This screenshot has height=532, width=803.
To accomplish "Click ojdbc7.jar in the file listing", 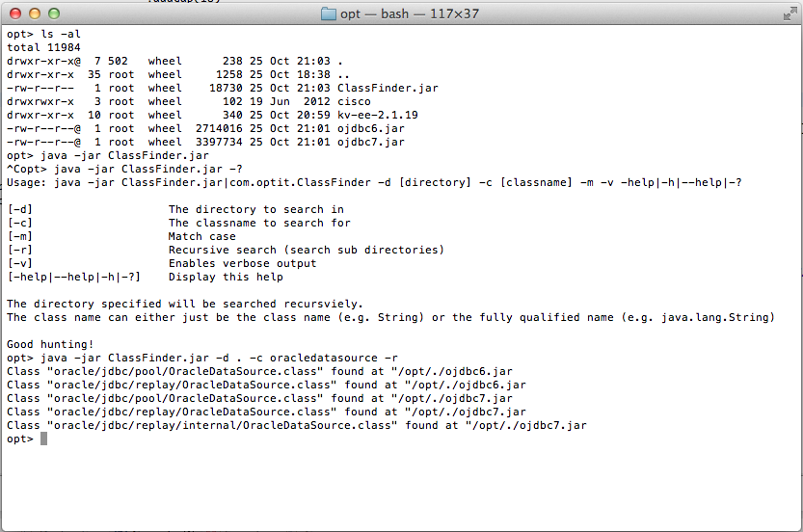I will (371, 142).
